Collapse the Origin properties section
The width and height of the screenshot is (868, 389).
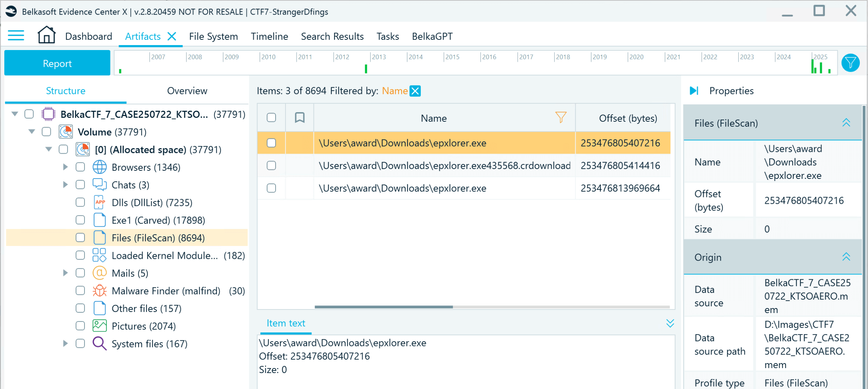pyautogui.click(x=846, y=257)
